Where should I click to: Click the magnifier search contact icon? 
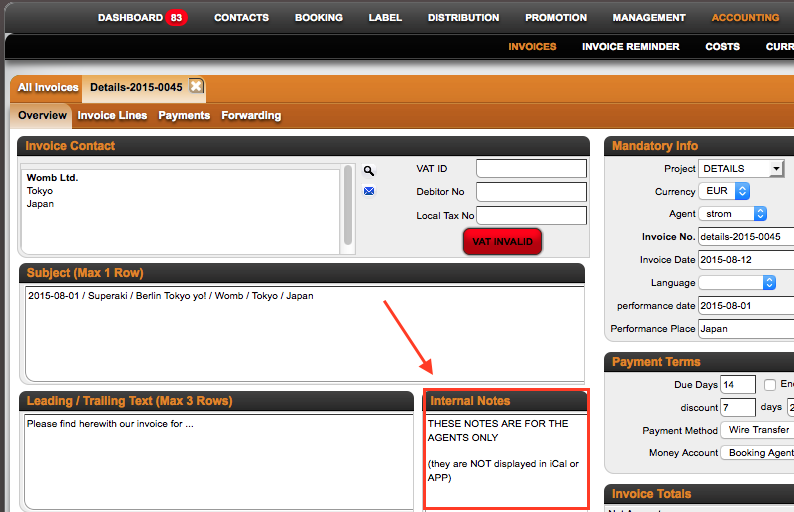coord(369,171)
